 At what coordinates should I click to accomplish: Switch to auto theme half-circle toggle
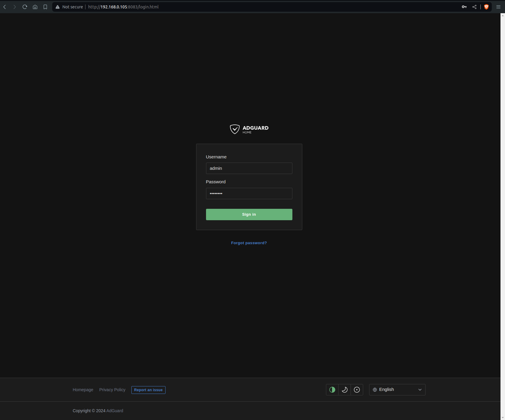coord(332,390)
